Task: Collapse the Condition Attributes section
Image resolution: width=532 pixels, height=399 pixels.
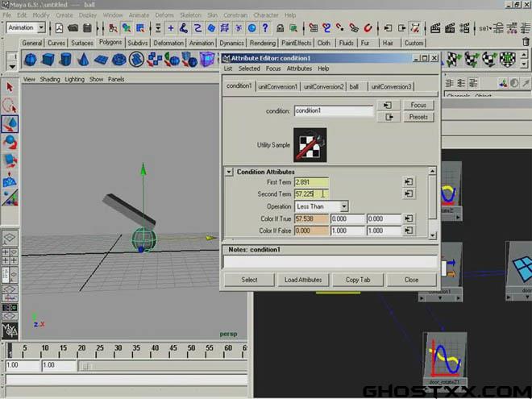Action: pyautogui.click(x=229, y=172)
